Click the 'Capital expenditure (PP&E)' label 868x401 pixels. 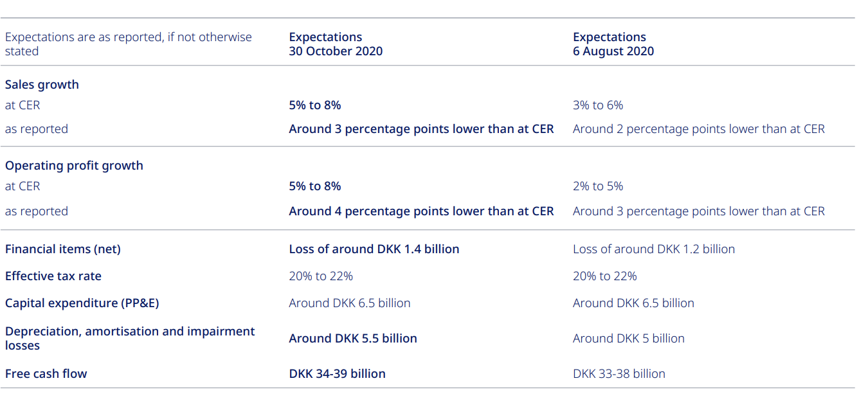click(82, 303)
